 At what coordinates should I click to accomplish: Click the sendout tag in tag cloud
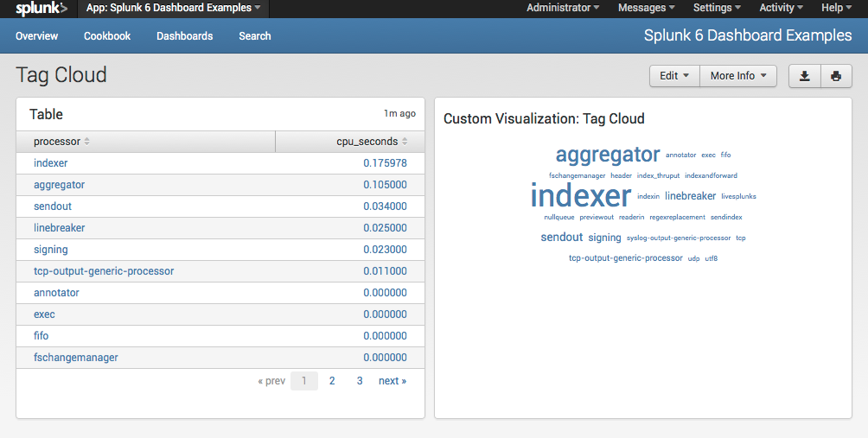point(562,238)
